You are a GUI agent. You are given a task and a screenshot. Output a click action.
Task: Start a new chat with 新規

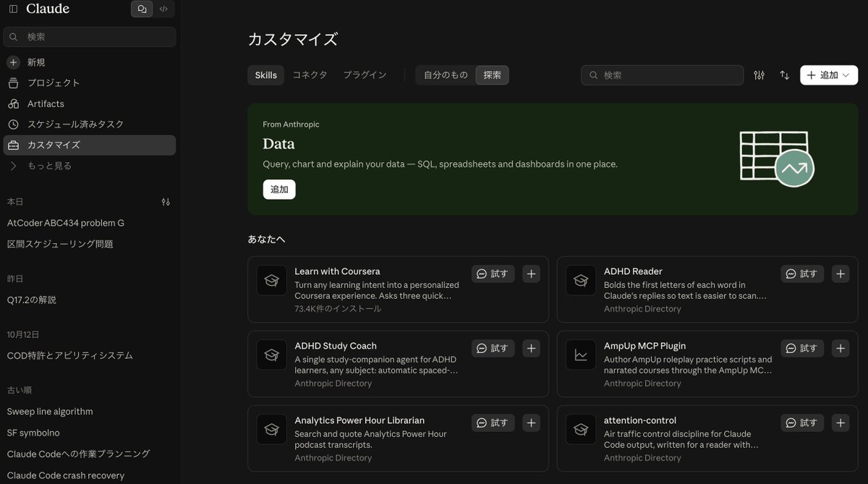[x=90, y=62]
